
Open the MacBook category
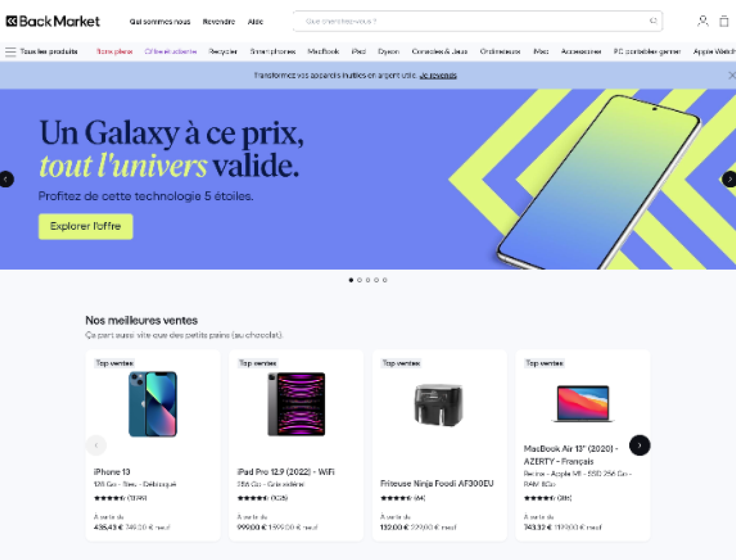click(x=323, y=52)
